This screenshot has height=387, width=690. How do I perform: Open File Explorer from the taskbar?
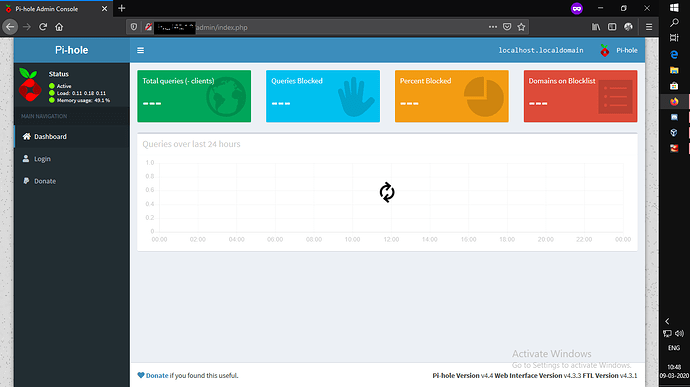(674, 70)
